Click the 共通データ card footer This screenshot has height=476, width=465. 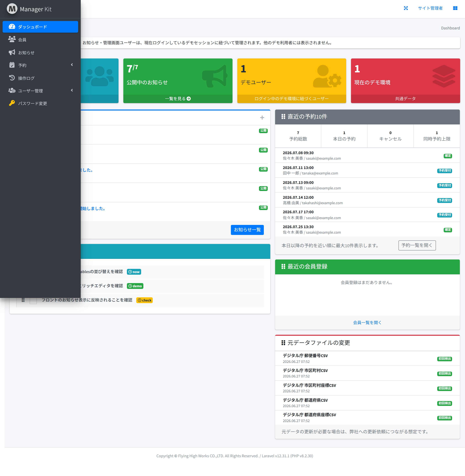point(405,99)
